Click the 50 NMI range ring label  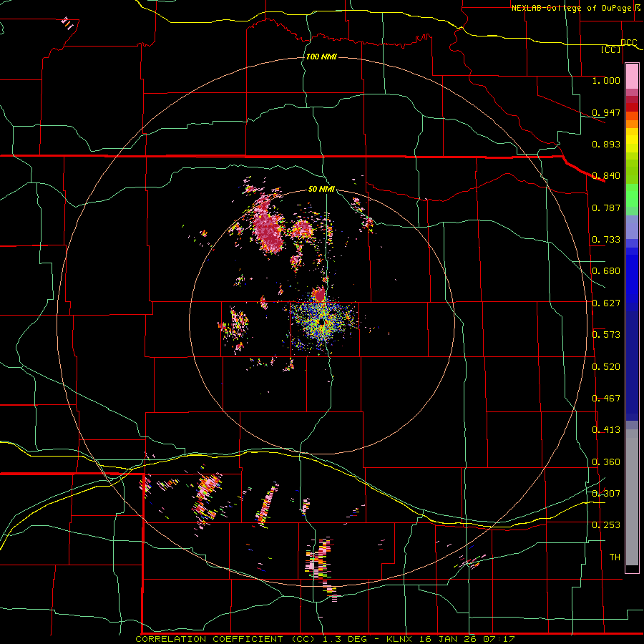(321, 189)
